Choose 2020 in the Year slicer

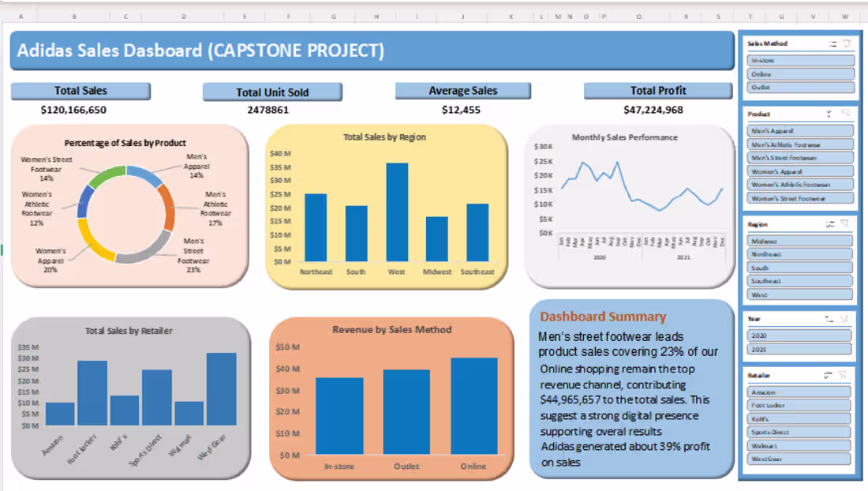click(799, 336)
